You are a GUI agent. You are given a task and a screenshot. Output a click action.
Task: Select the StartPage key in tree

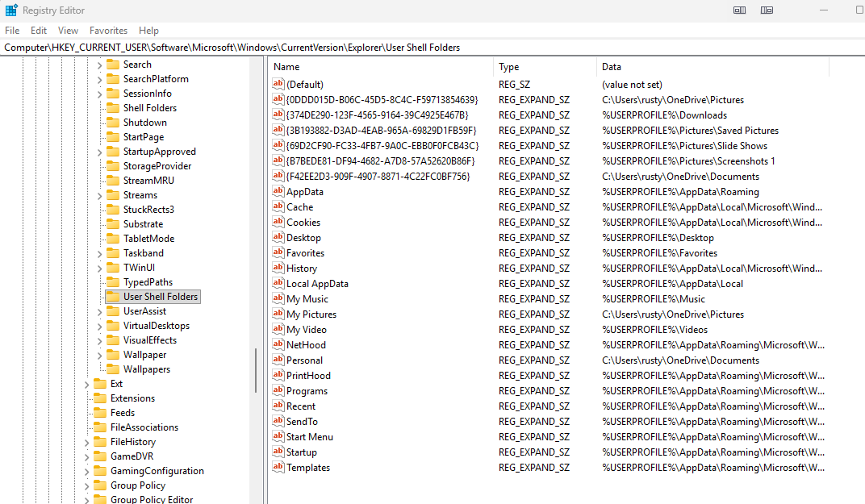coord(144,137)
